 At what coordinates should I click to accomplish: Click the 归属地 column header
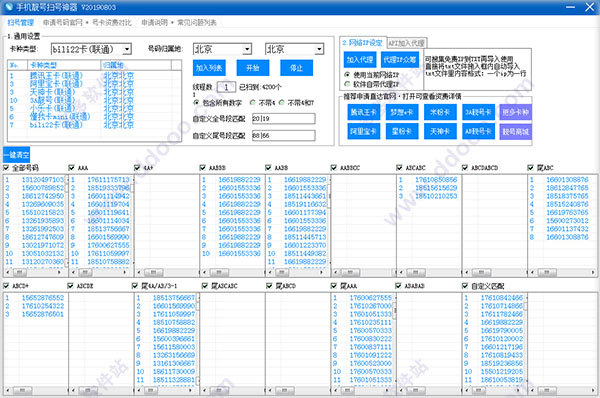136,65
